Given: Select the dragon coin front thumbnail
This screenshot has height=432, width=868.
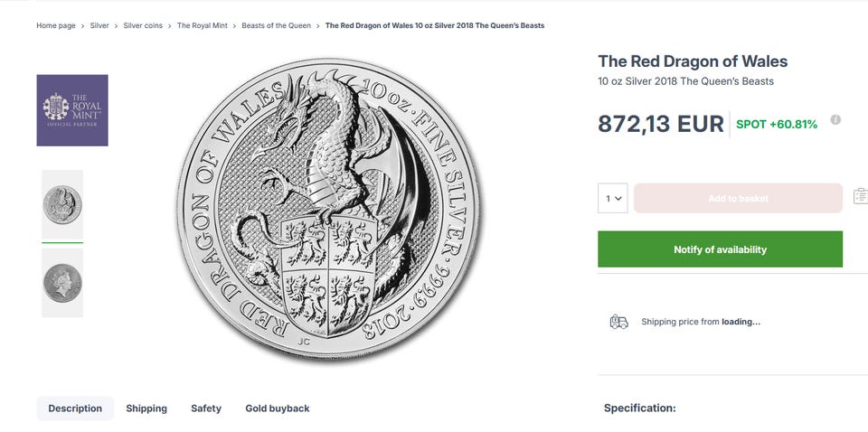Looking at the screenshot, I should (62, 204).
